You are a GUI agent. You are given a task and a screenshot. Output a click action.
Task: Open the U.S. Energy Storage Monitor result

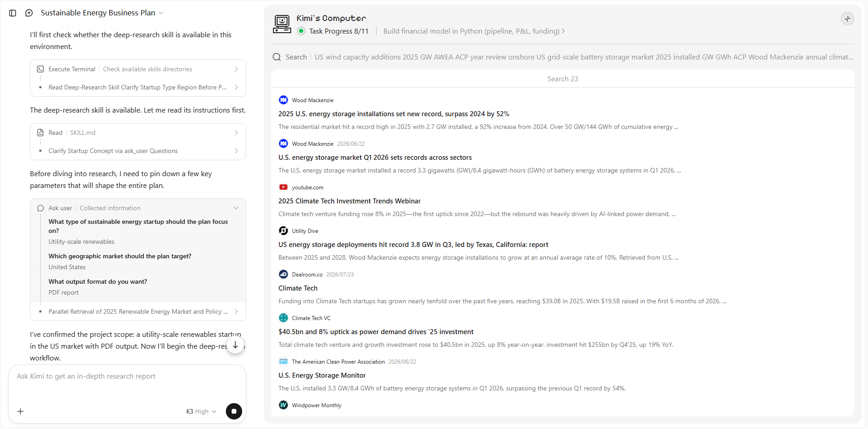[322, 375]
